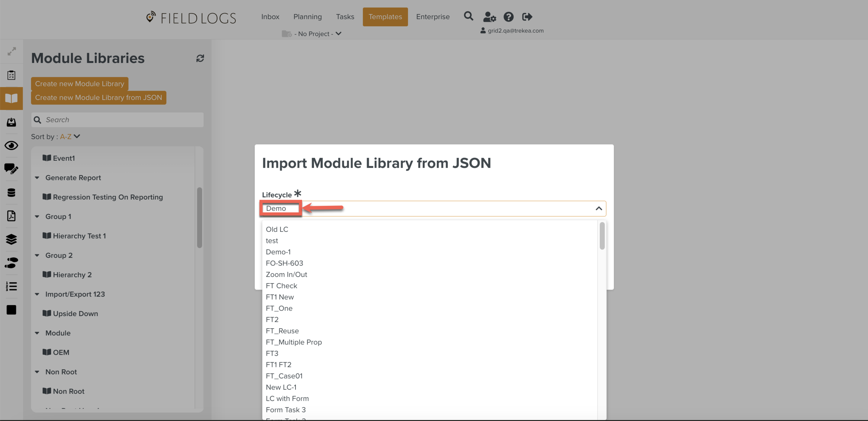The width and height of the screenshot is (868, 421).
Task: Collapse the Group 2 tree node
Action: point(37,255)
